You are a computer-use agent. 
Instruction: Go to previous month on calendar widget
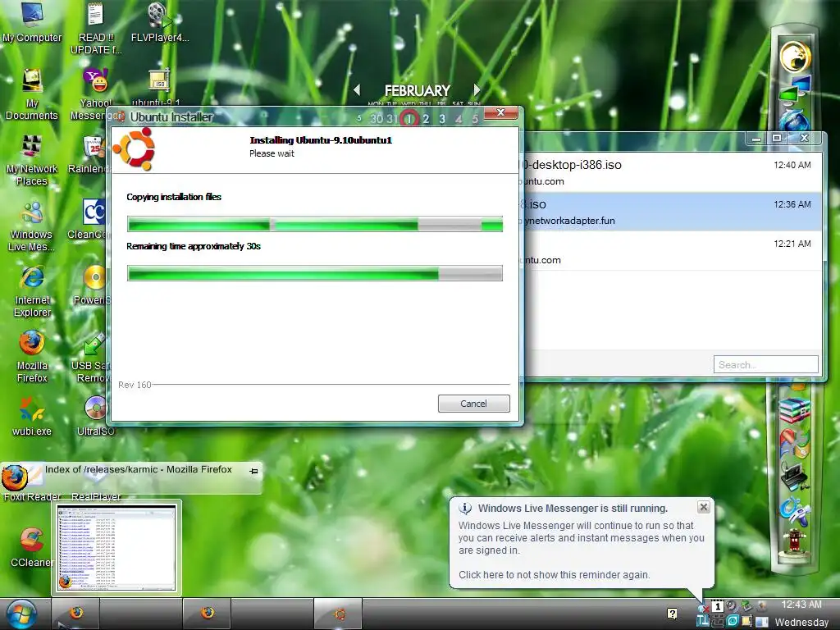(357, 90)
